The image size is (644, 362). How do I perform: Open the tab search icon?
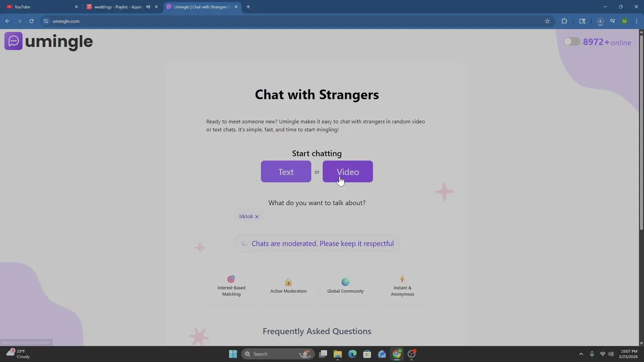[582, 21]
